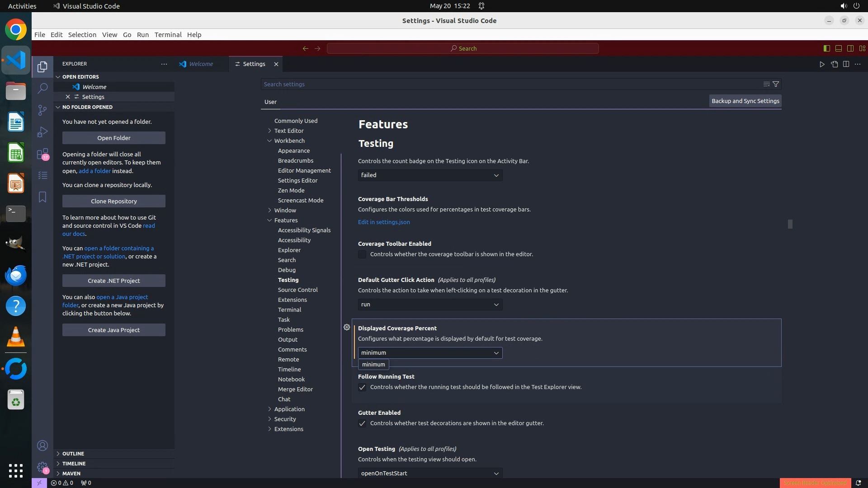Switch to the Welcome tab
The width and height of the screenshot is (868, 488).
click(201, 64)
